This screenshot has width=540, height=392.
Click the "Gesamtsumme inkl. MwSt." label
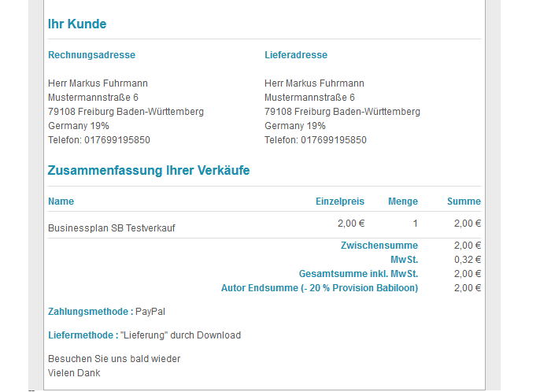[358, 274]
